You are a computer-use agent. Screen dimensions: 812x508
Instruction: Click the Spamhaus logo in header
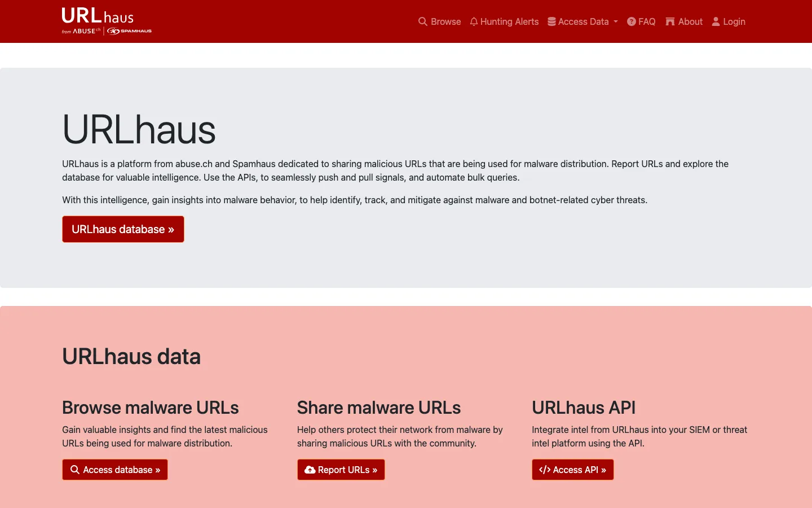pos(130,31)
